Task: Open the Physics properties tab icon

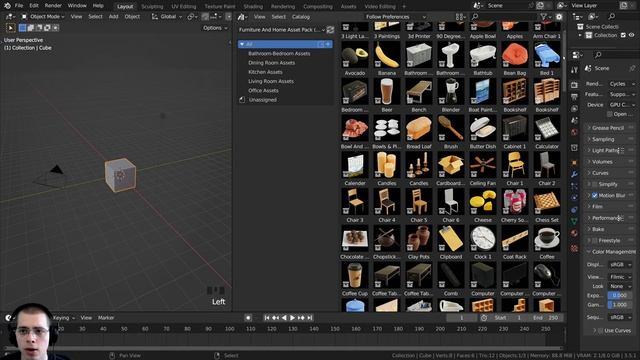Action: (x=574, y=198)
